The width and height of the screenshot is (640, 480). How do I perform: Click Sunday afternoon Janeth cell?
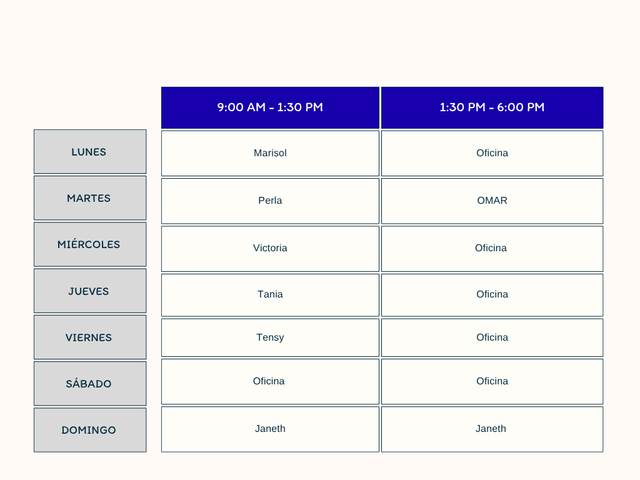(x=492, y=429)
